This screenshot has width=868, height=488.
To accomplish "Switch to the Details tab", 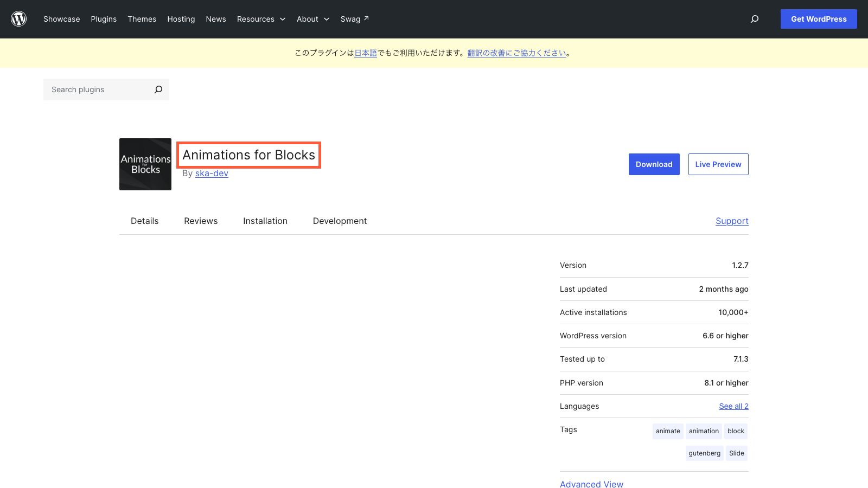I will pos(145,221).
